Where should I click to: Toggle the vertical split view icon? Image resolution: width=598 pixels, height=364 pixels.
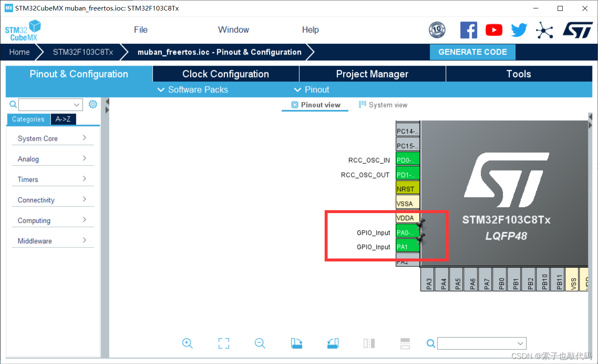pos(369,343)
